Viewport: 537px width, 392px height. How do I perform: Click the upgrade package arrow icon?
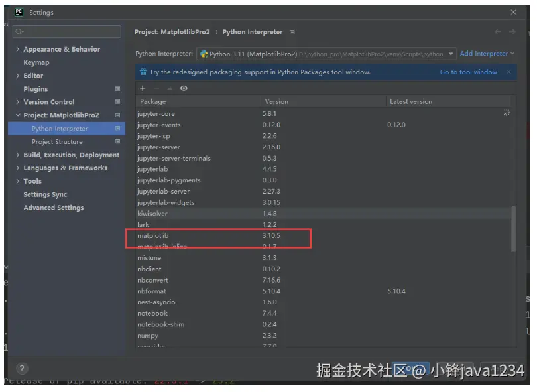(170, 88)
